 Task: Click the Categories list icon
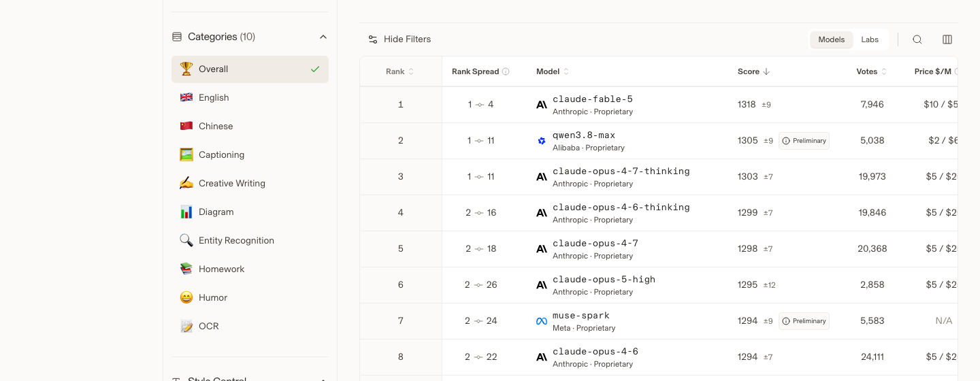[x=177, y=37]
